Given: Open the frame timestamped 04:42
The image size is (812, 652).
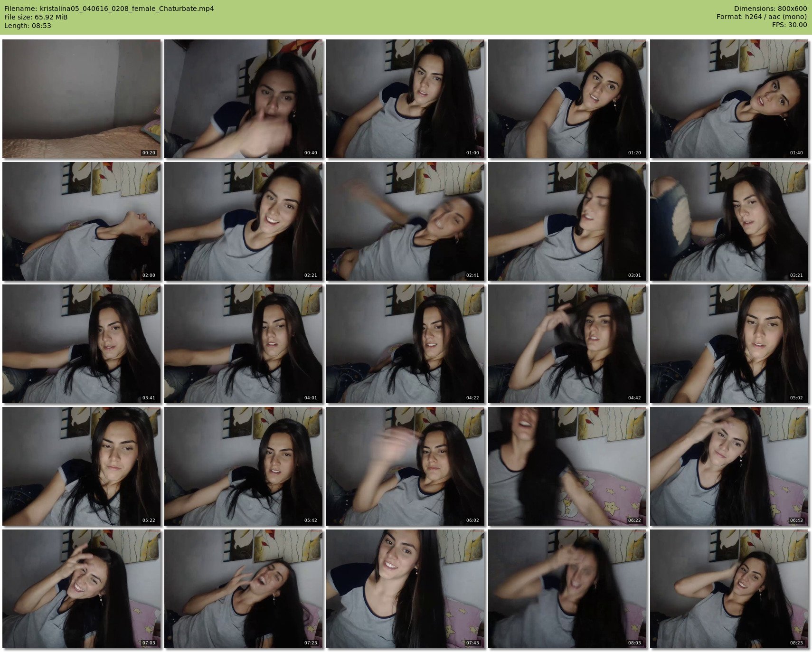Looking at the screenshot, I should (x=567, y=344).
